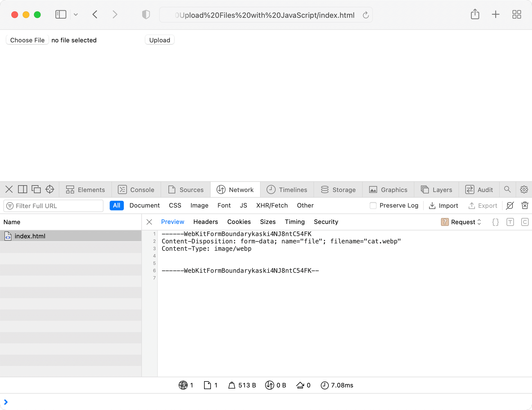Enable the Preserve Log checkbox
This screenshot has width=532, height=410.
pos(373,206)
